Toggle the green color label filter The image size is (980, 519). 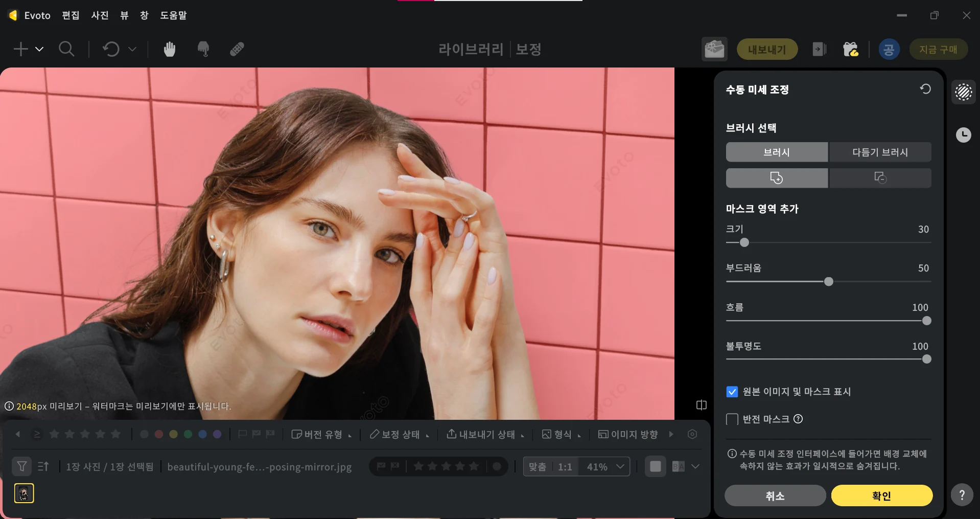click(x=188, y=434)
